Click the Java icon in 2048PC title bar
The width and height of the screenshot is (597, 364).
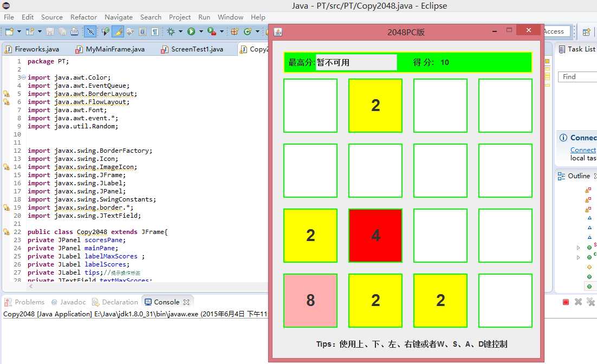coord(278,32)
